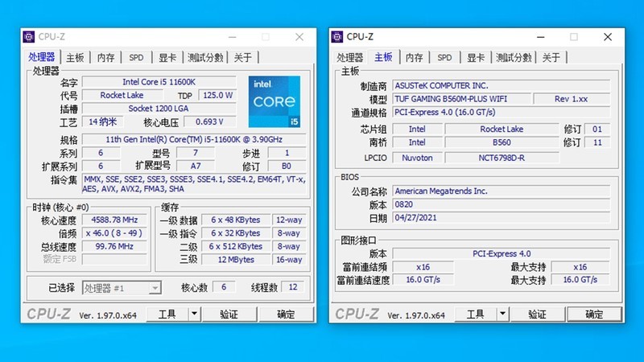Click the Socket 1200 LGA field
The width and height of the screenshot is (644, 362).
tap(159, 109)
